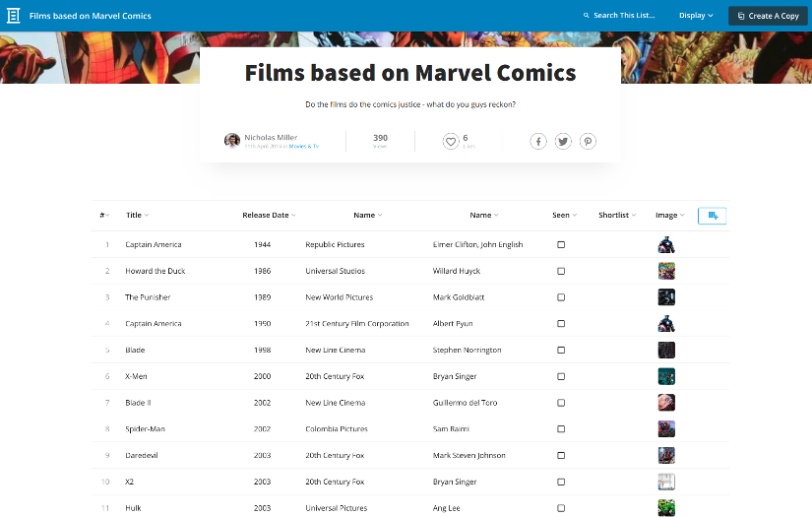Click the search magnifier icon
The width and height of the screenshot is (812, 517).
click(587, 16)
